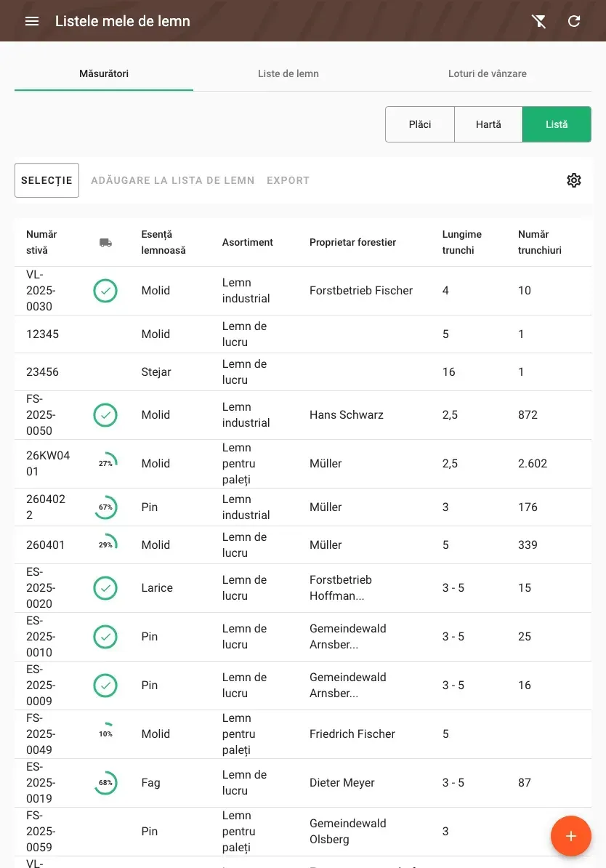Click the SELECȚIE button
Viewport: 606px width, 868px height.
click(x=47, y=180)
